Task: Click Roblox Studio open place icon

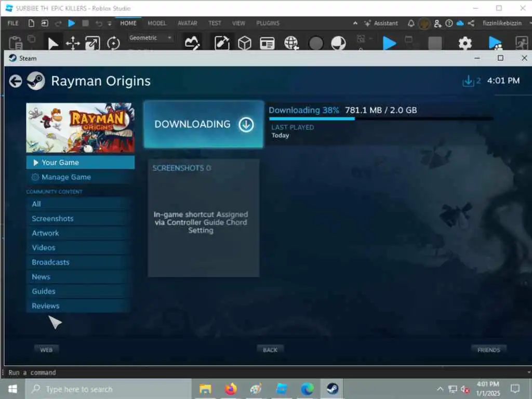Action: pos(45,23)
